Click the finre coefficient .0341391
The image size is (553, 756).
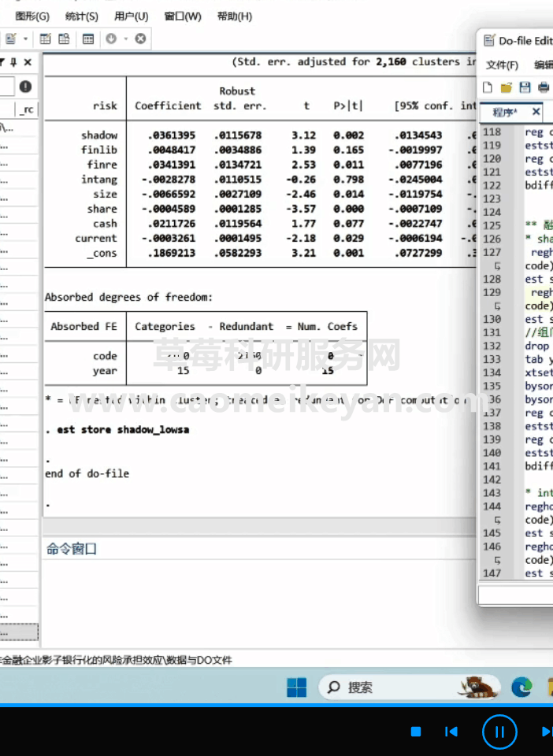pyautogui.click(x=171, y=165)
